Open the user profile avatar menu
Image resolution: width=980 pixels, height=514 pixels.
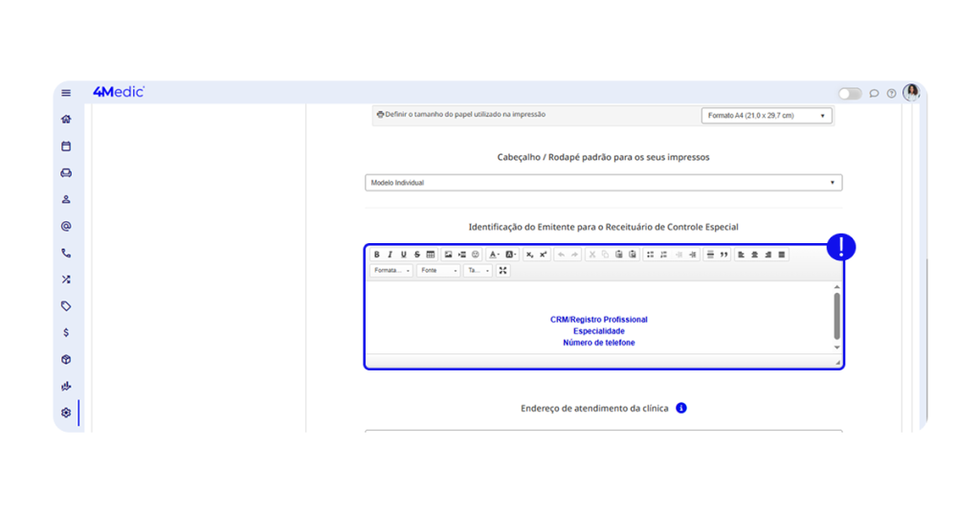coord(911,92)
